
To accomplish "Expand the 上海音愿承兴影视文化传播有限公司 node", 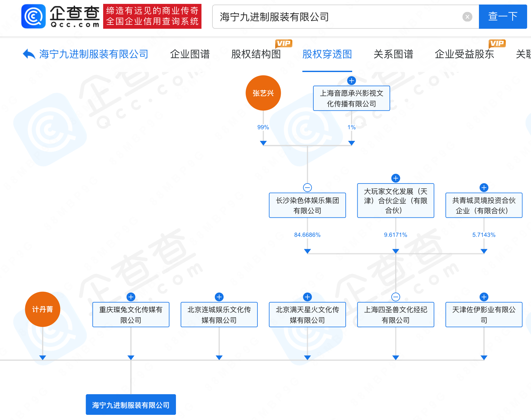I will click(x=352, y=80).
